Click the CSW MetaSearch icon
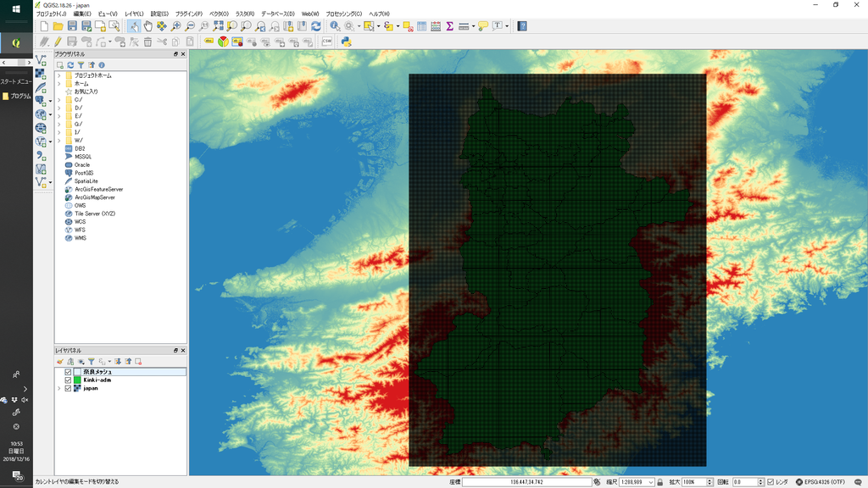Image resolution: width=868 pixels, height=488 pixels. click(x=327, y=42)
